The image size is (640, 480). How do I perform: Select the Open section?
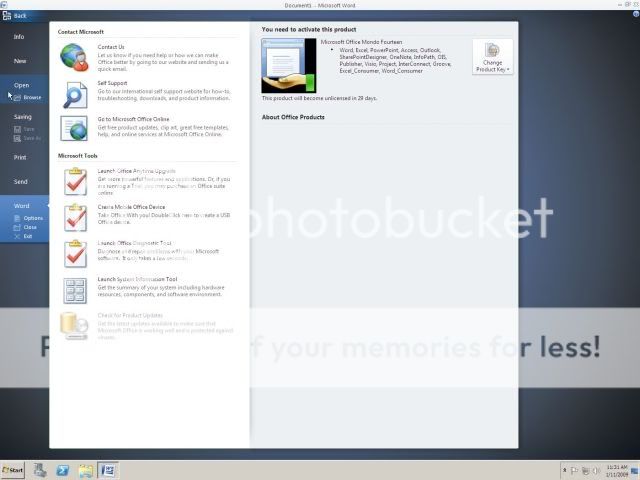pyautogui.click(x=21, y=85)
